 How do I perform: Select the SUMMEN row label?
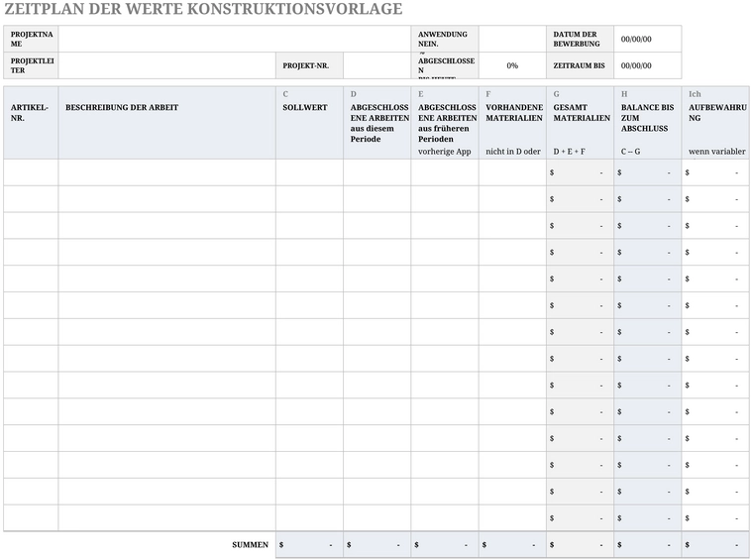pyautogui.click(x=250, y=545)
